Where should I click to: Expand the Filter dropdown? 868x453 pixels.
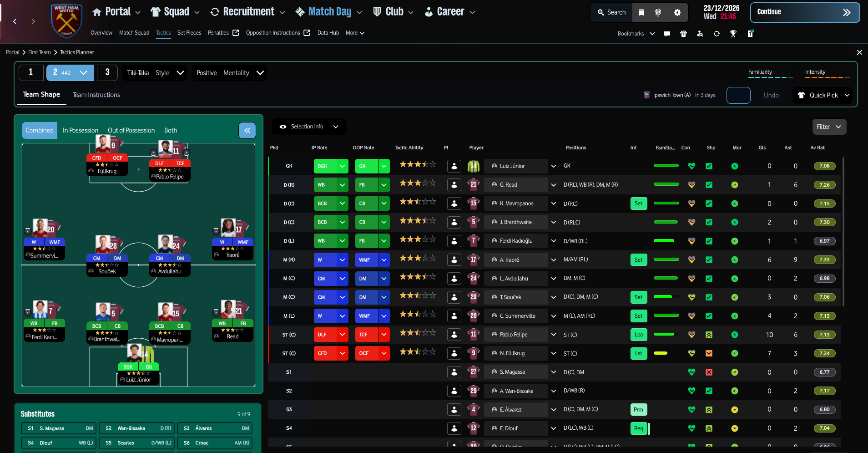(828, 127)
